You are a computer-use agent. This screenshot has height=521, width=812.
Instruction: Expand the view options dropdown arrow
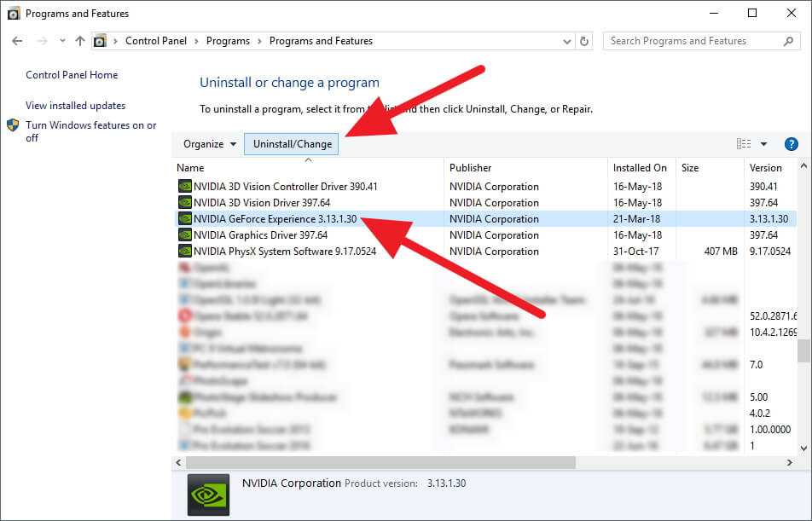click(763, 144)
